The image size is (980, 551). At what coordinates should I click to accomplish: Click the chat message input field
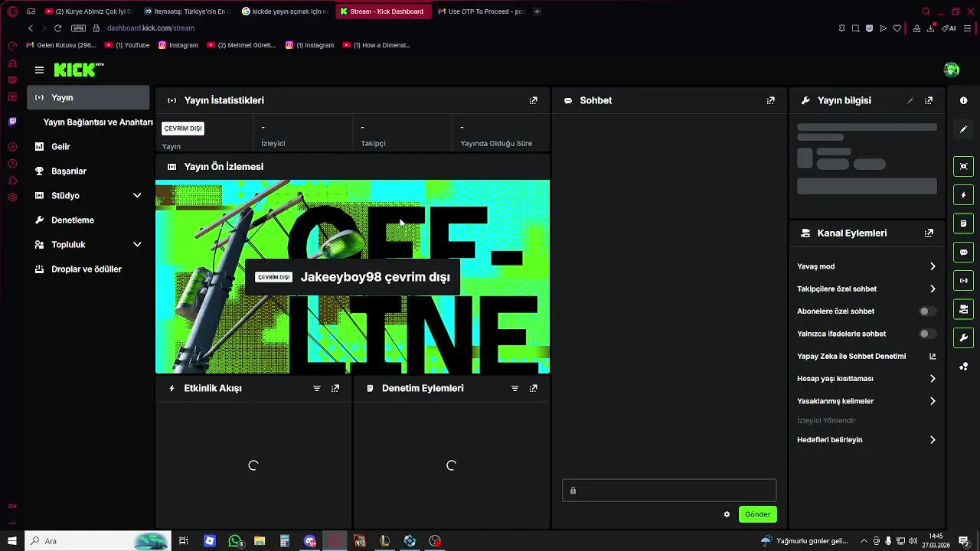tap(669, 491)
